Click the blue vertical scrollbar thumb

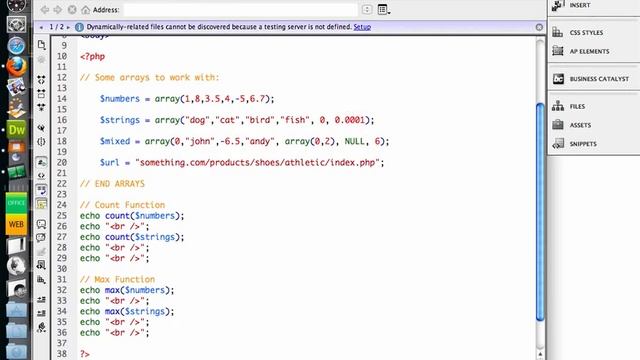pyautogui.click(x=540, y=212)
